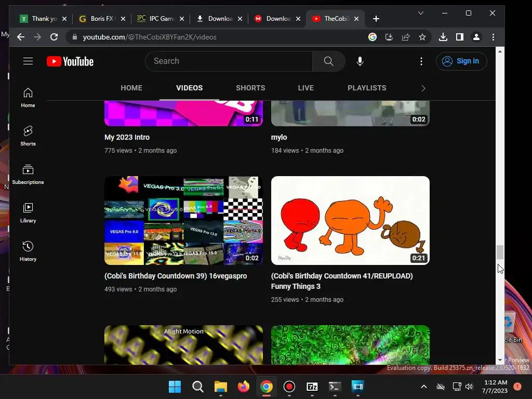Click the YouTube logo
This screenshot has height=399, width=532.
(70, 61)
